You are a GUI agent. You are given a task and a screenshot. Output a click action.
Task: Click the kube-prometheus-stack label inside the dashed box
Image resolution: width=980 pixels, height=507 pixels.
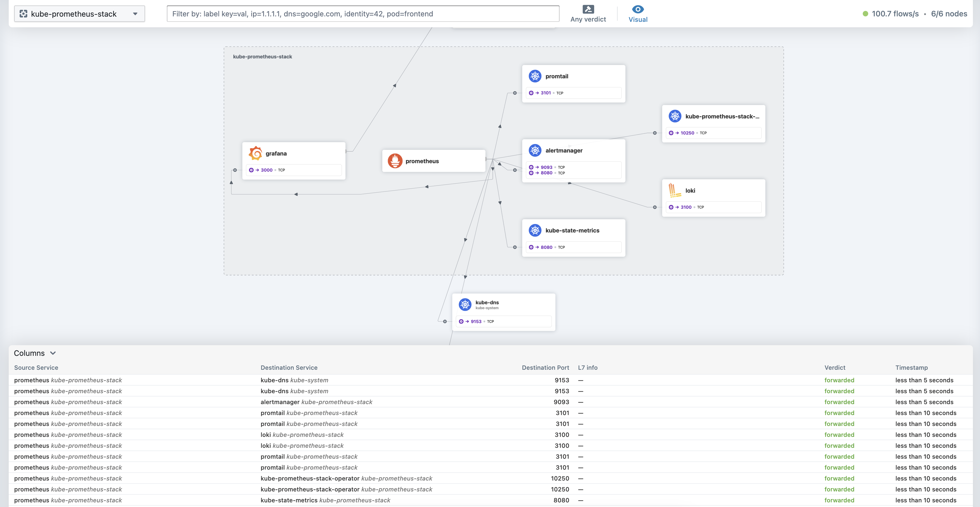coord(263,57)
